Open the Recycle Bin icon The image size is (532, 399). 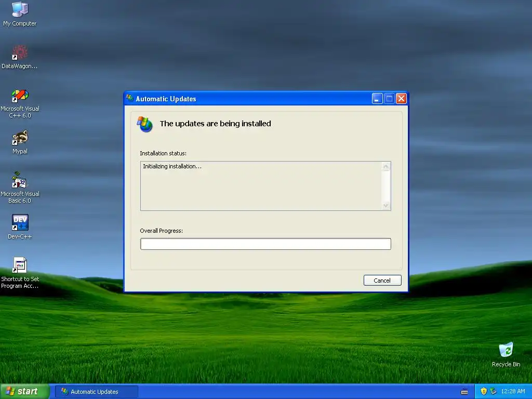[506, 350]
